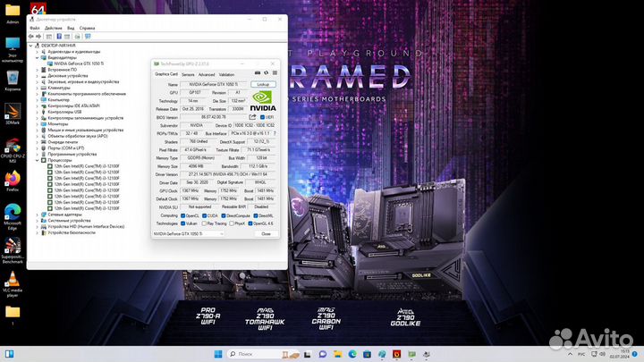Click the Help icon in Device Manager toolbar

pyautogui.click(x=59, y=37)
